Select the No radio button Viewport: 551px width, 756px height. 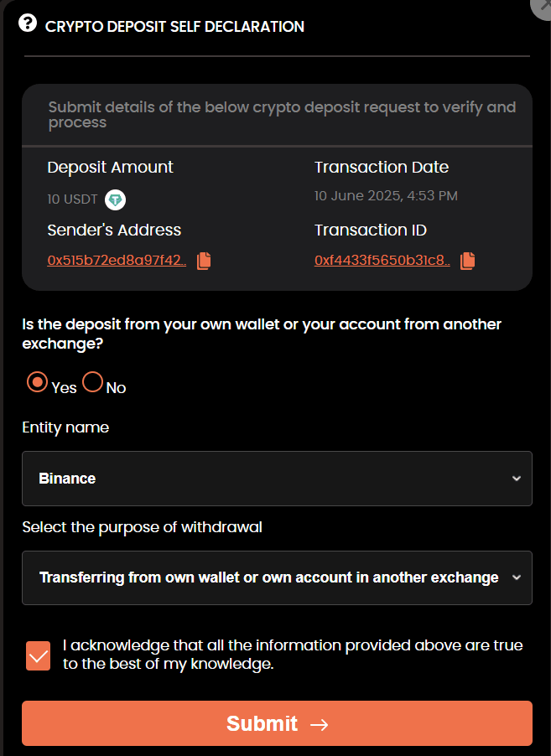point(92,382)
